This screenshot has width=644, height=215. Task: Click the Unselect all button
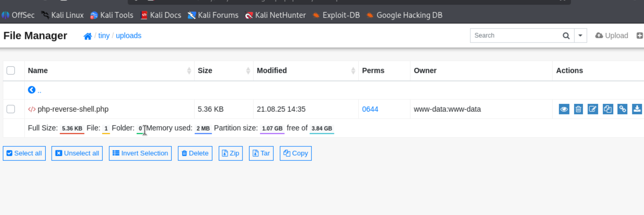(x=77, y=153)
